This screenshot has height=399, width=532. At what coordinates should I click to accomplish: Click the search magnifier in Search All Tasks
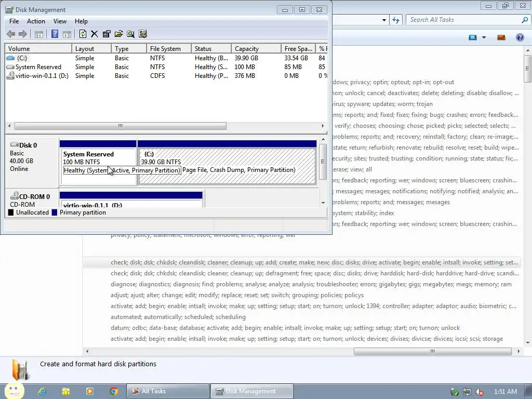click(525, 20)
